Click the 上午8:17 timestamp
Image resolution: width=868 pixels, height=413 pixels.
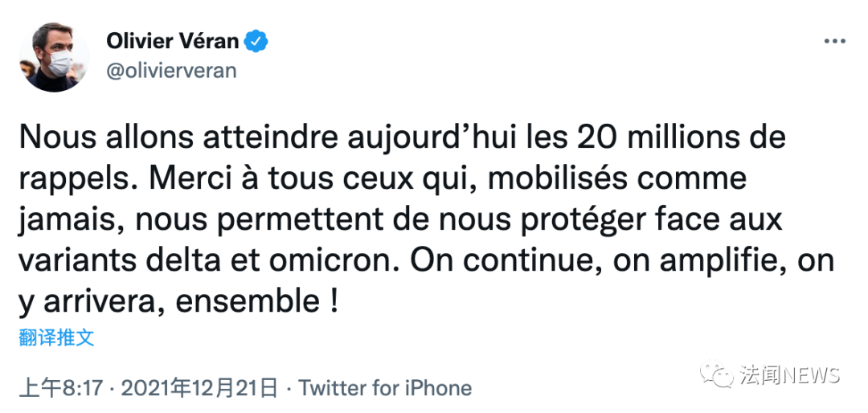pos(62,389)
